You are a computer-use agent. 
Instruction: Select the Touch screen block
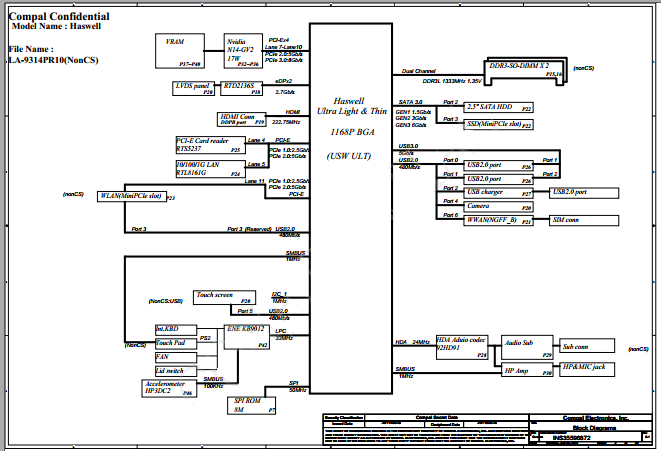[224, 297]
